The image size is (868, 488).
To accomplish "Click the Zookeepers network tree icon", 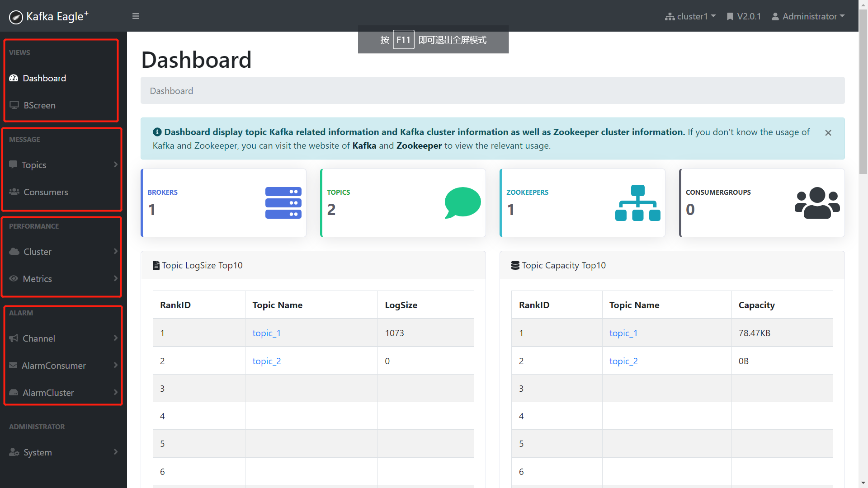I will click(637, 203).
